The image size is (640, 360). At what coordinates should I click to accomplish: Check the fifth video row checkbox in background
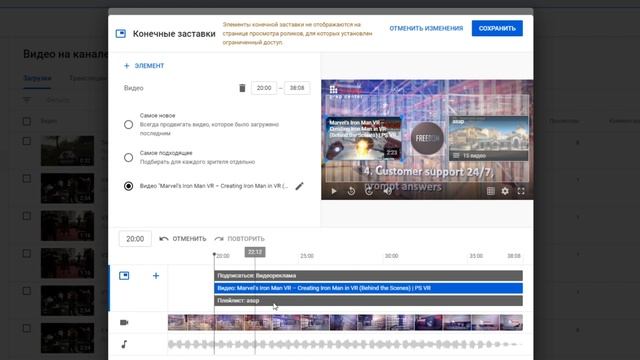tap(27, 291)
